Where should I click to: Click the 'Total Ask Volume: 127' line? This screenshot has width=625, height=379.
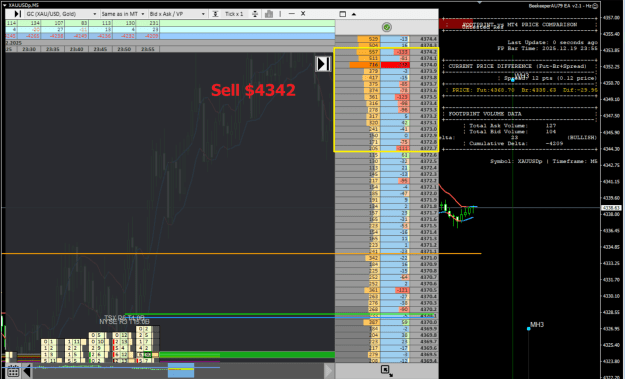[x=510, y=126]
